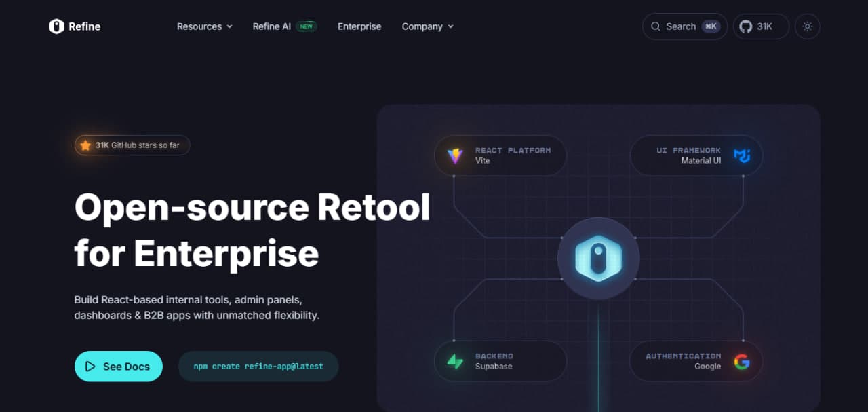Copy the npm create refine-app@latest command
868x412 pixels.
point(258,367)
